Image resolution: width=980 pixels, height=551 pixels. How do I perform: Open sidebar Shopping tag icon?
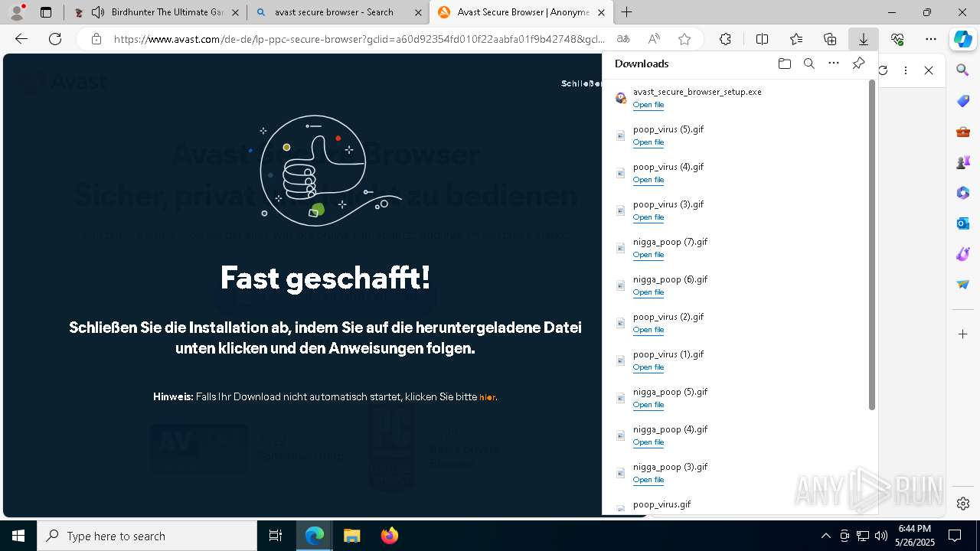coord(963,101)
